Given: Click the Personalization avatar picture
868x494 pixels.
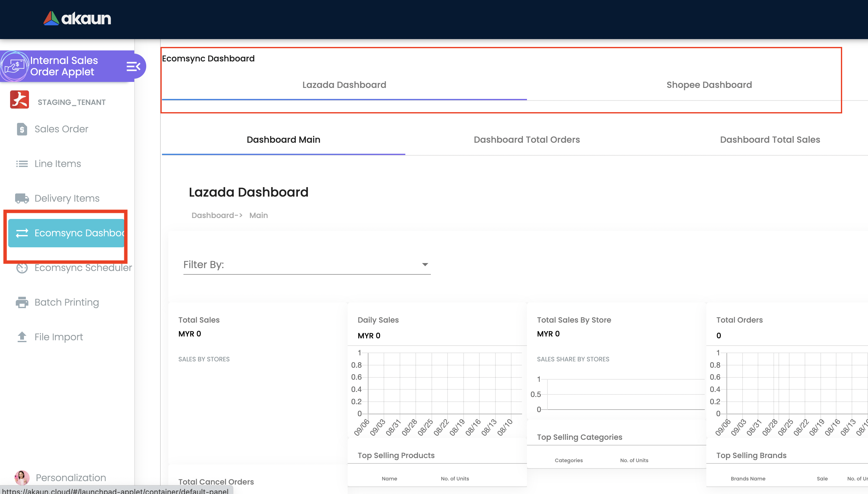Looking at the screenshot, I should click(x=22, y=478).
